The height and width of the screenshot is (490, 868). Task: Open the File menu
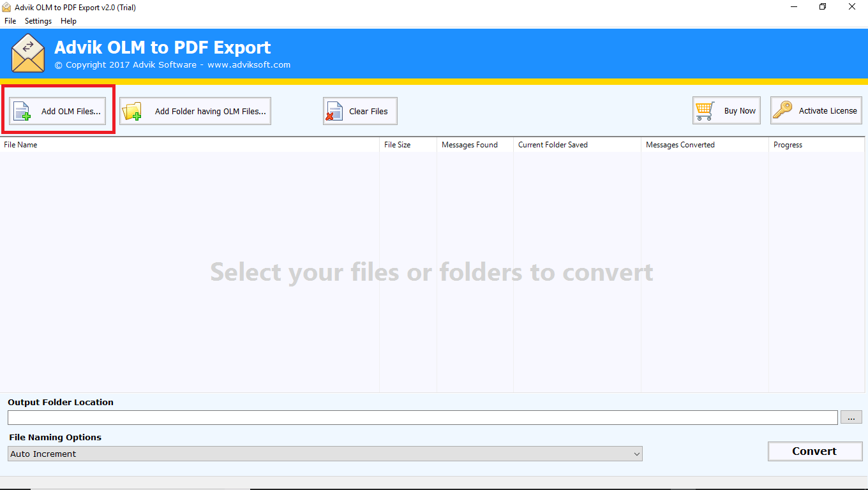tap(10, 20)
